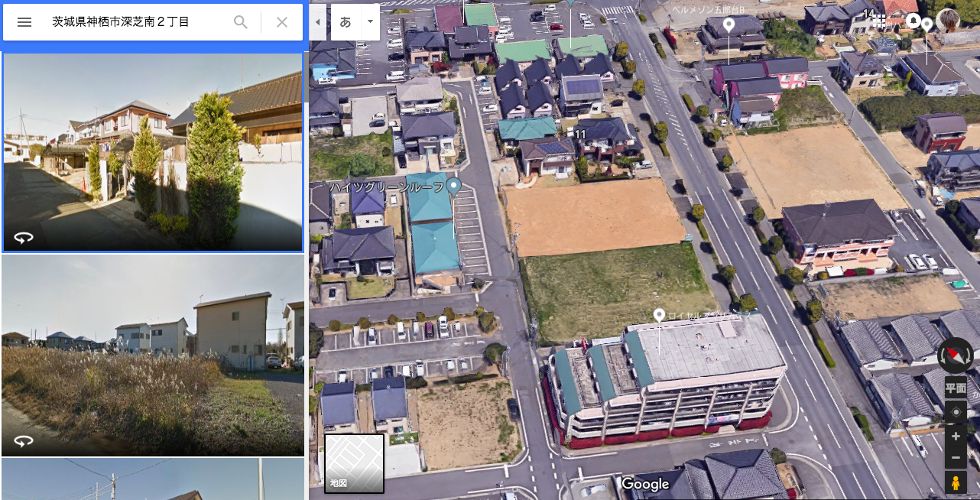980x500 pixels.
Task: Show my current location
Action: point(956,413)
